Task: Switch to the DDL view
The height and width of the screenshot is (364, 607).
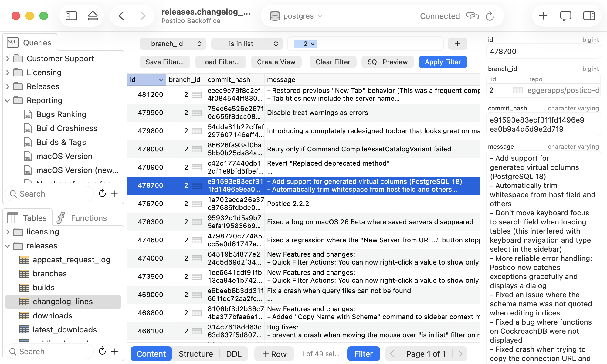Action: click(x=234, y=354)
